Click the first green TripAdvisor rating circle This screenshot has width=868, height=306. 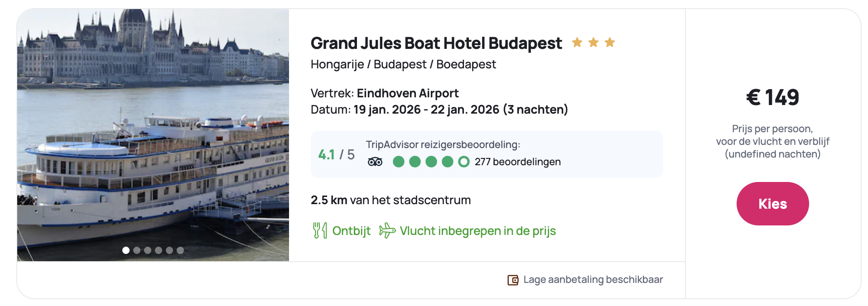(x=399, y=162)
